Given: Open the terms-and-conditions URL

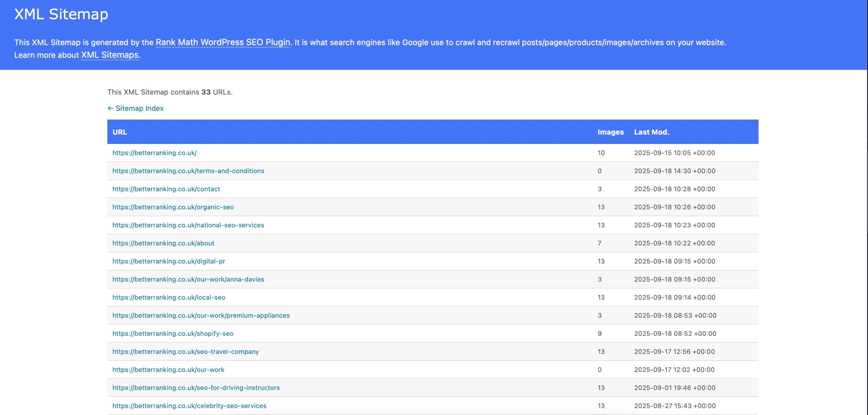Looking at the screenshot, I should click(x=188, y=171).
